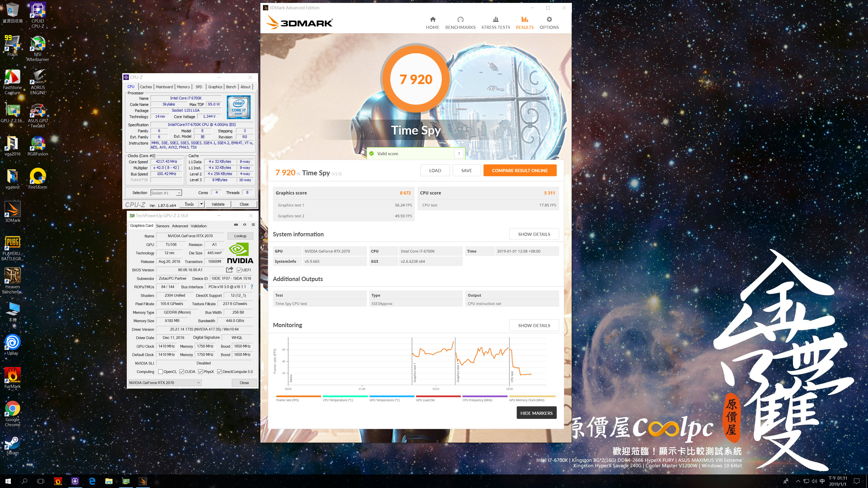Open the AORUS ENGINE desktop icon
868x488 pixels.
(x=38, y=82)
